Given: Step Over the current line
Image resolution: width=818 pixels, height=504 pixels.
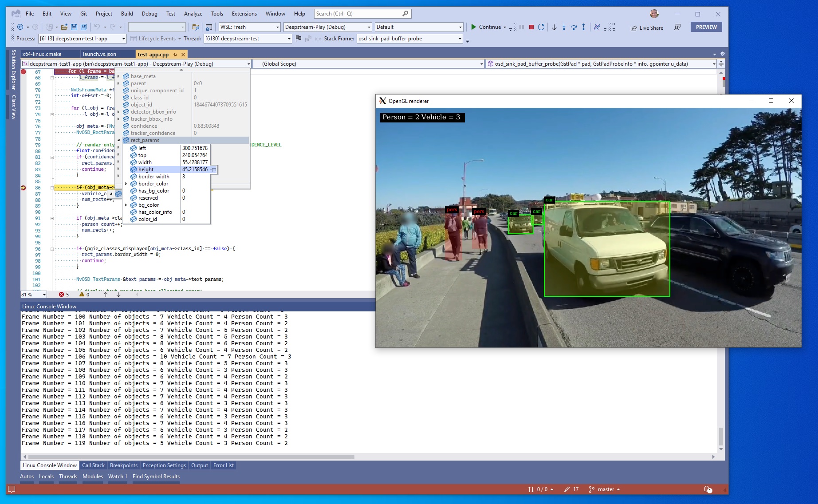Looking at the screenshot, I should [x=574, y=27].
